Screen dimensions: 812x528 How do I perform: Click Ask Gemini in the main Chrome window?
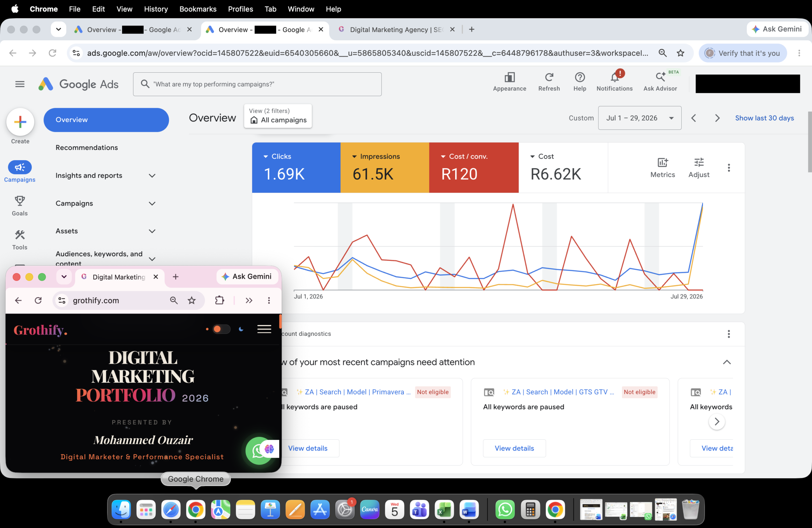tap(777, 29)
